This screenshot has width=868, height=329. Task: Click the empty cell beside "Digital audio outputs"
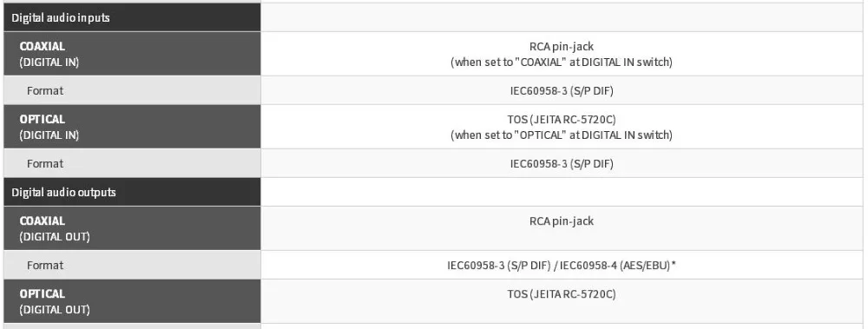(562, 192)
